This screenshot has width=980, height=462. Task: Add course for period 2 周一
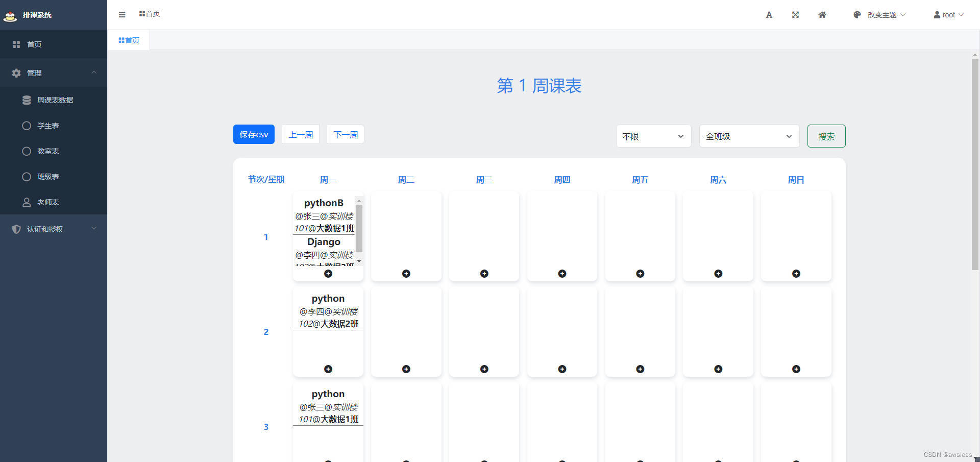[x=328, y=369]
